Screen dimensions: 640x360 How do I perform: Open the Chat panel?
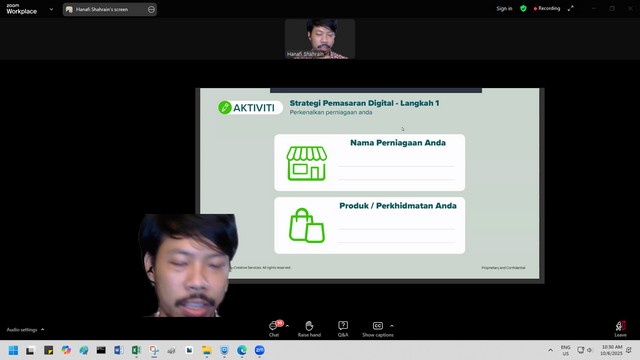tap(274, 329)
